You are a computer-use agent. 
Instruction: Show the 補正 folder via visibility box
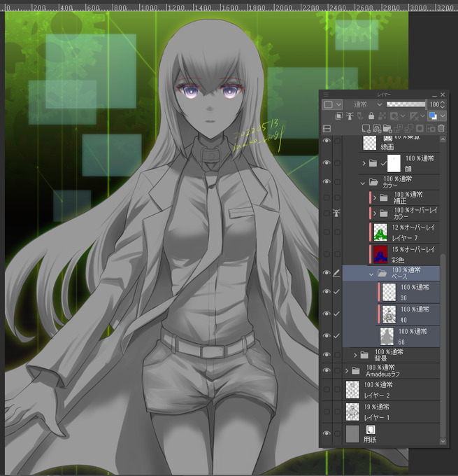(327, 197)
